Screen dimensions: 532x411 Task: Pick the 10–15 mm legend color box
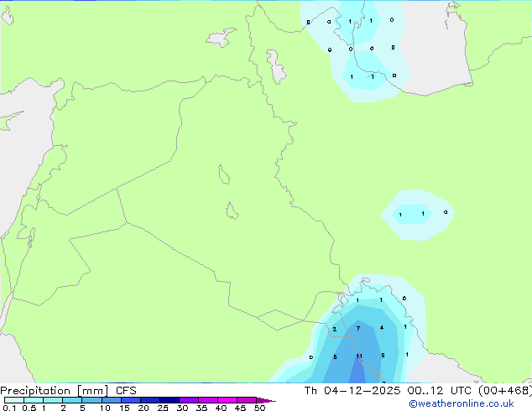[x=112, y=400]
